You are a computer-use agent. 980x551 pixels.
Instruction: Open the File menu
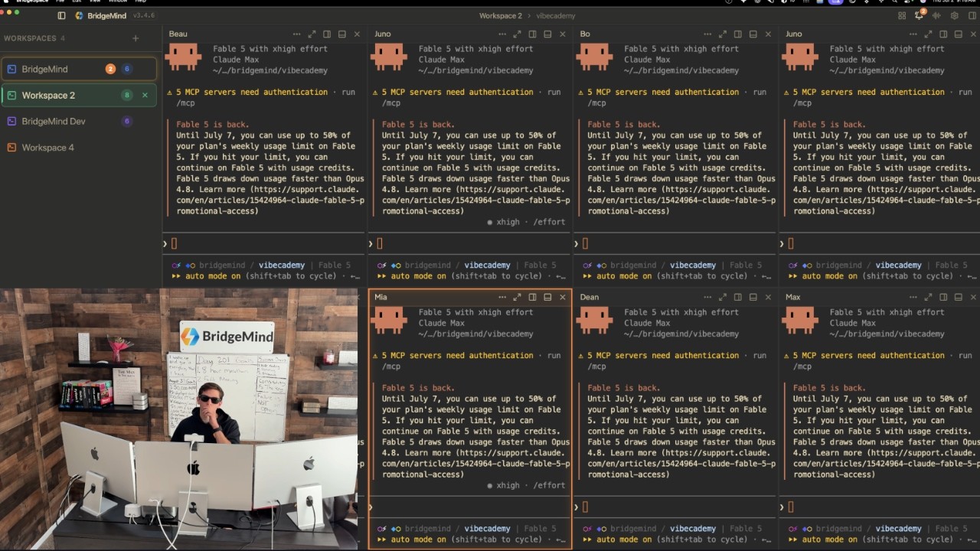[x=60, y=2]
